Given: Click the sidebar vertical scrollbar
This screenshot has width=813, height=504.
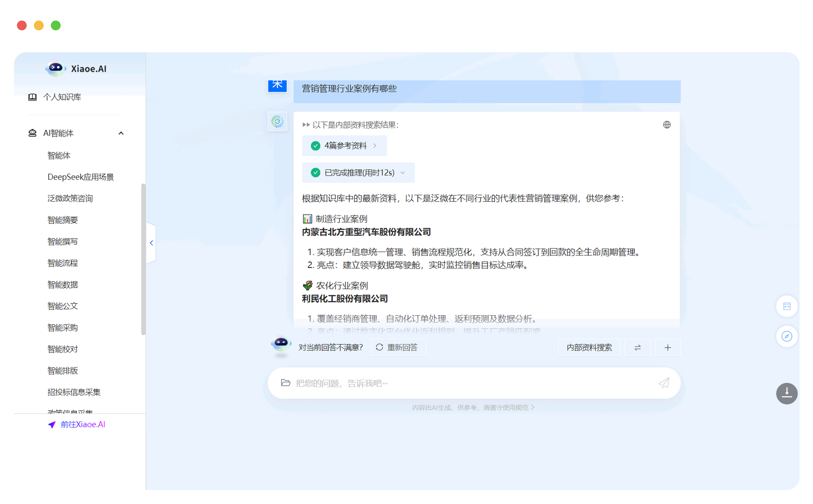Looking at the screenshot, I should pos(143,259).
